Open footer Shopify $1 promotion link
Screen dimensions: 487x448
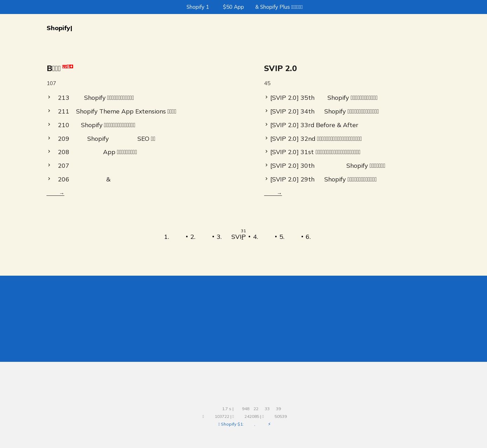(244, 424)
